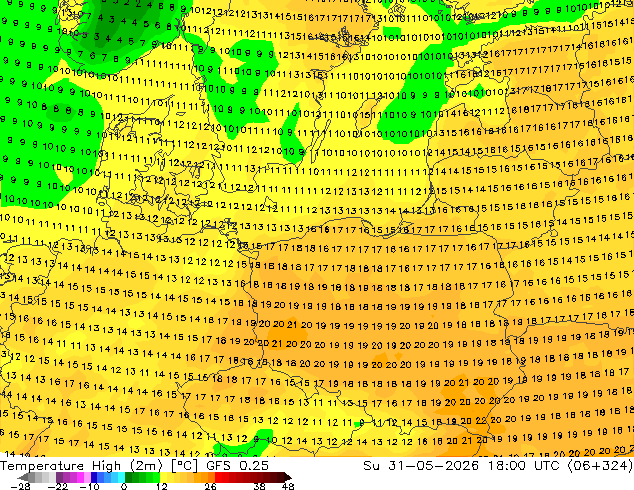The image size is (634, 490).
Task: Pick the bright red segment of the color legend
Action: [218, 477]
